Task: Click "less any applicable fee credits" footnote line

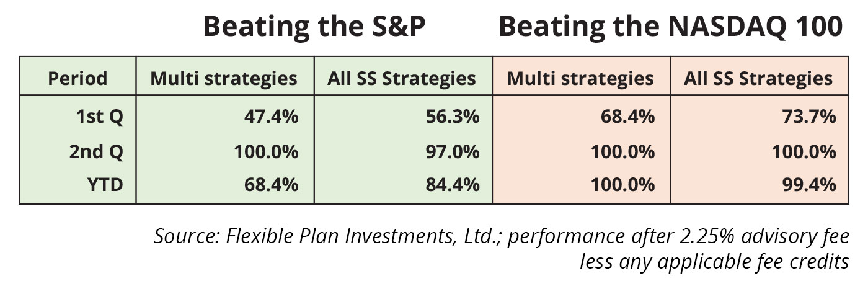Action: [714, 262]
